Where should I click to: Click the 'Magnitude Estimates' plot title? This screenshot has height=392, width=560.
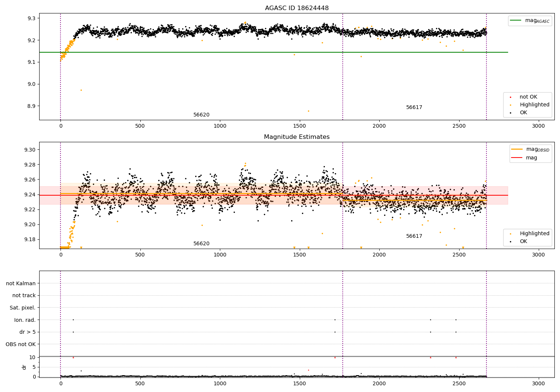tap(297, 137)
